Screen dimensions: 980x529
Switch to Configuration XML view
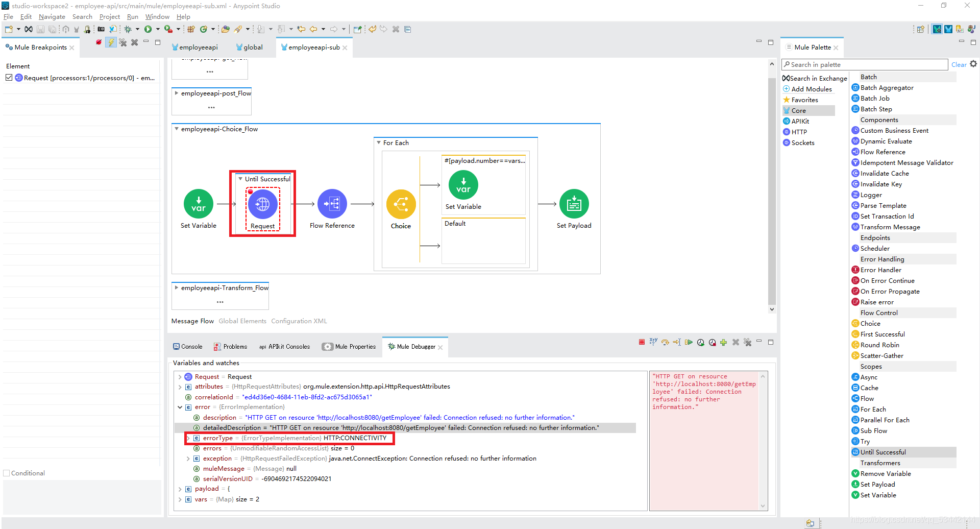[299, 321]
